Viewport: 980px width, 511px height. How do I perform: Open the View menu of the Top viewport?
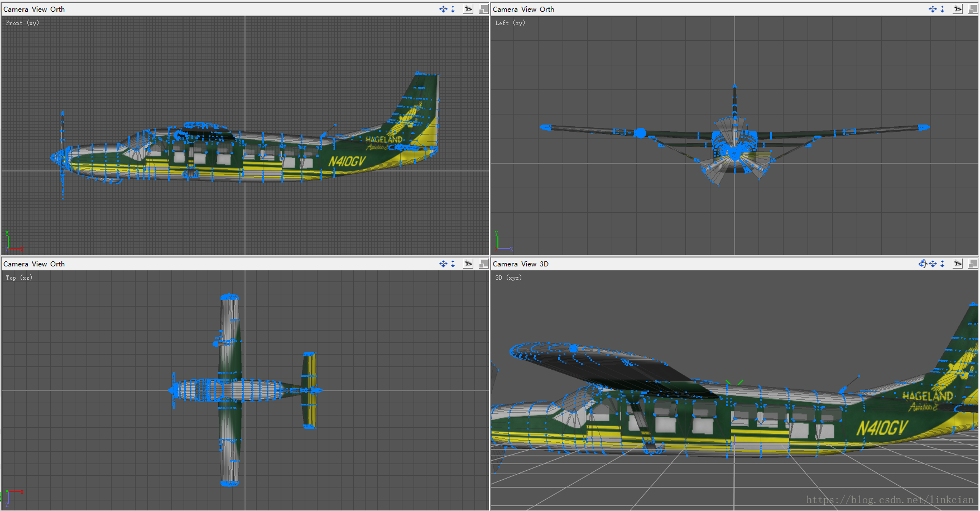click(40, 264)
